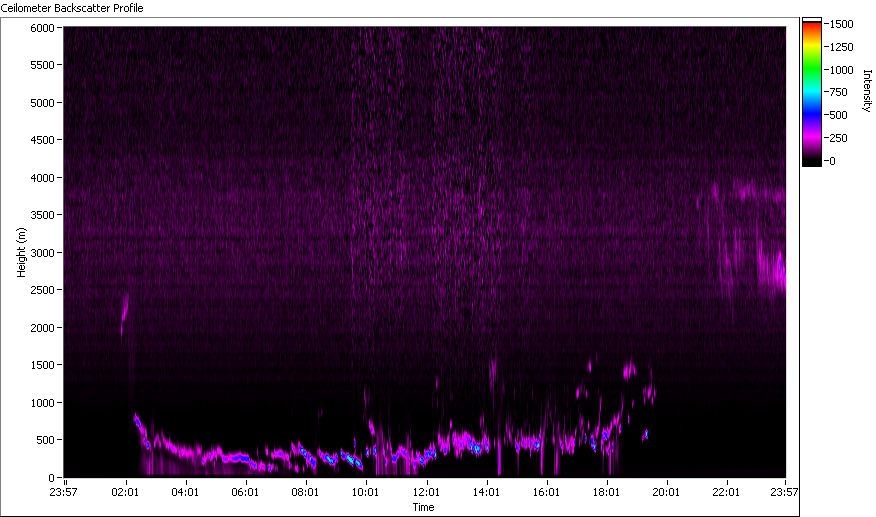
Task: Click the 3500 height axis value
Action: (42, 215)
